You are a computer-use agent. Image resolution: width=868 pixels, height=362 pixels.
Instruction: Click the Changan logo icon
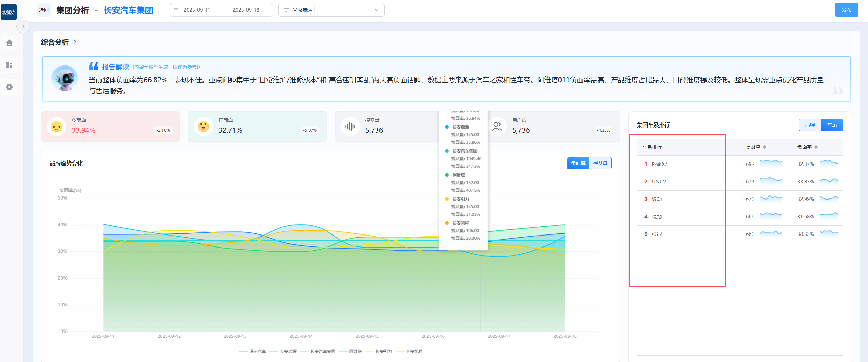pos(9,12)
